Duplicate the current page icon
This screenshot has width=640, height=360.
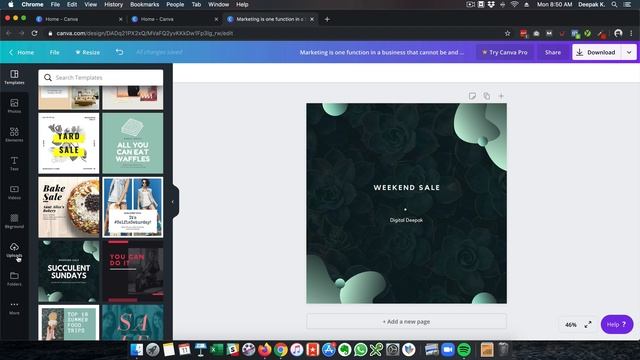click(x=487, y=96)
